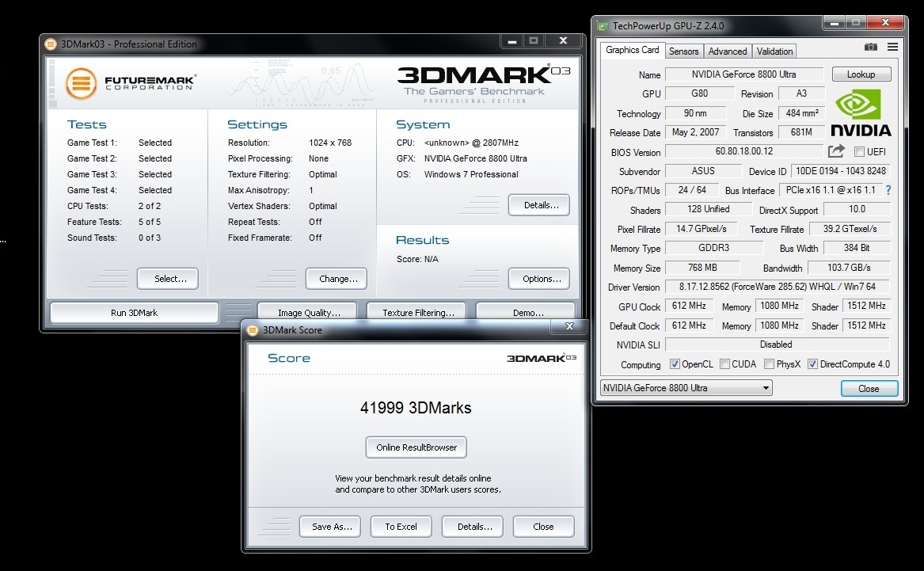
Task: Toggle the UEFI checkbox
Action: tap(859, 151)
